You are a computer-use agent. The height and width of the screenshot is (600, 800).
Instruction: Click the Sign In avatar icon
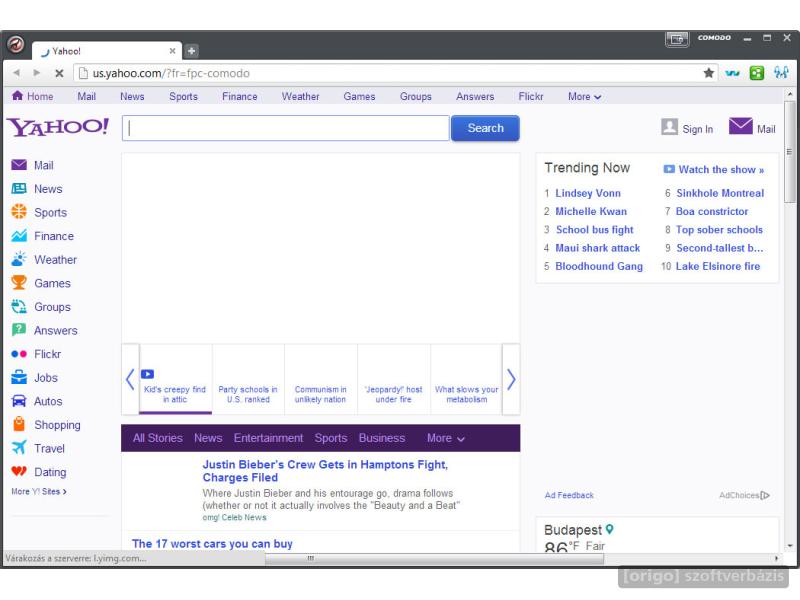669,127
